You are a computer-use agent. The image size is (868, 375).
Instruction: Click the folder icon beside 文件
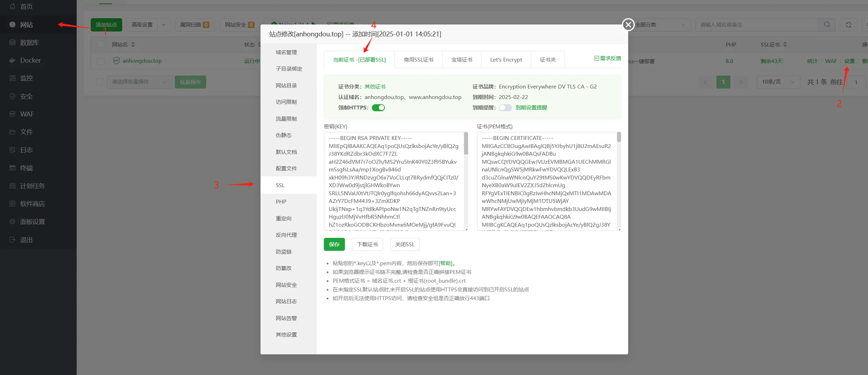click(12, 132)
